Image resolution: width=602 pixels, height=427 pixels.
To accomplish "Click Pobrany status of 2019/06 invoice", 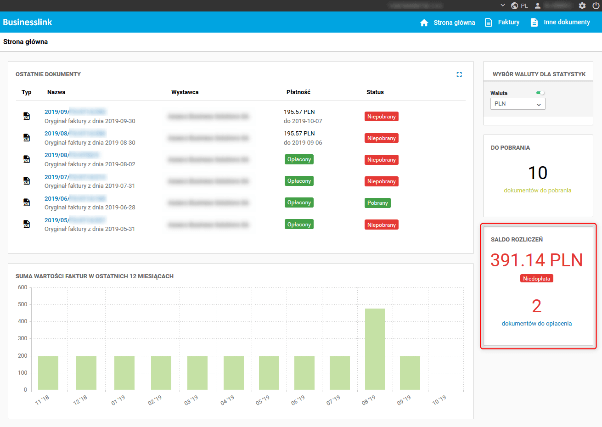I will [x=377, y=203].
